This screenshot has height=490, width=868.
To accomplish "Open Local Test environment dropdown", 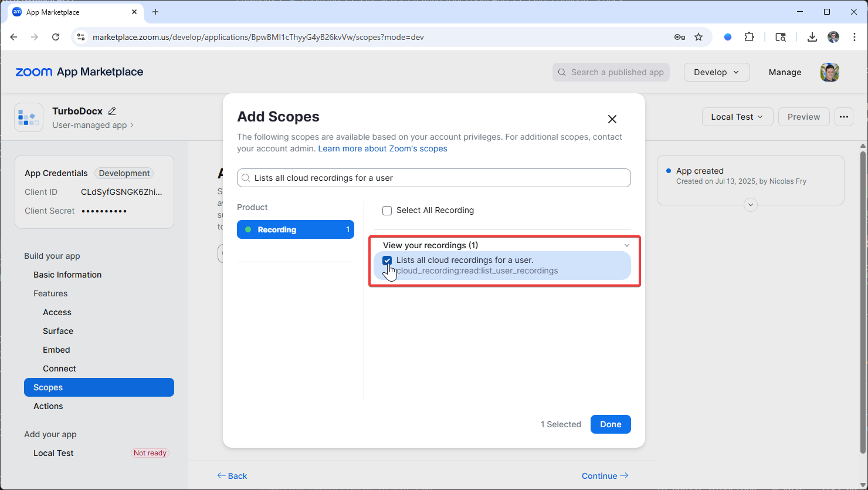I will [738, 117].
